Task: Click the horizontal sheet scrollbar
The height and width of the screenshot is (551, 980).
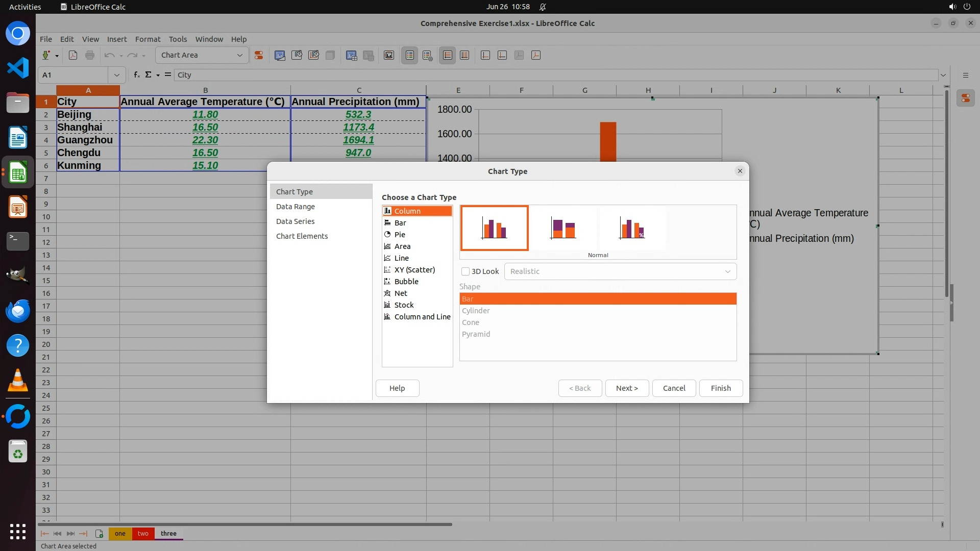Action: pos(245,524)
